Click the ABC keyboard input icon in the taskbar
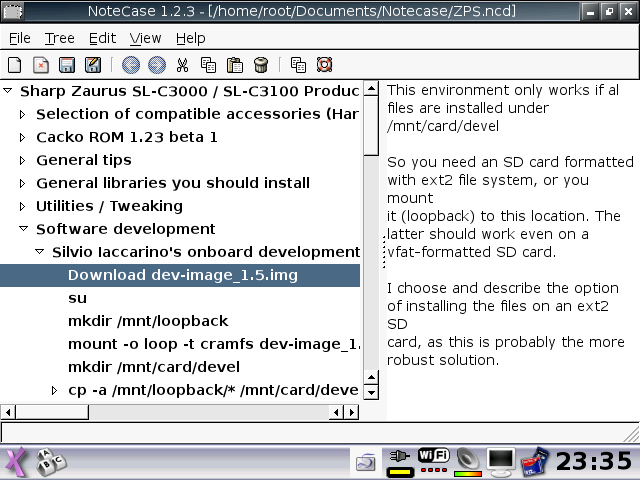The image size is (640, 480). (x=51, y=462)
